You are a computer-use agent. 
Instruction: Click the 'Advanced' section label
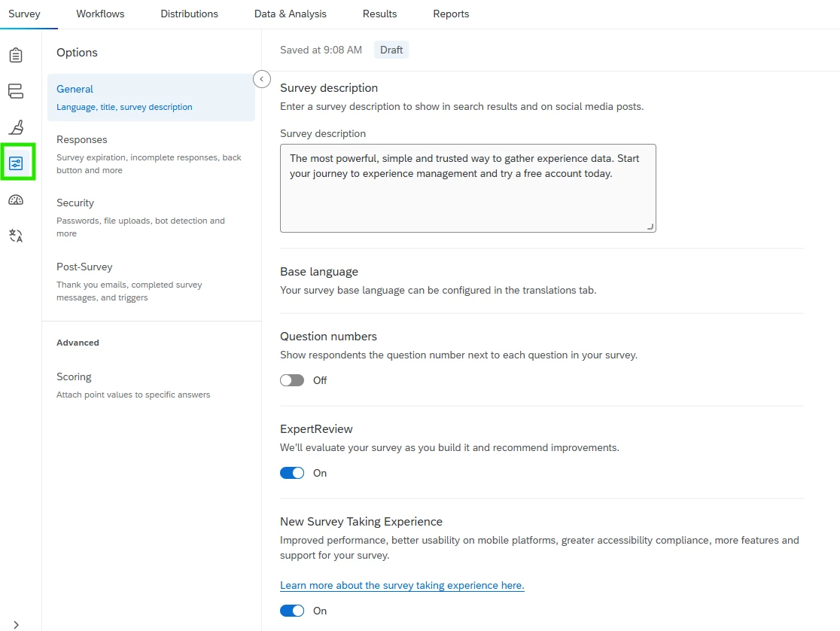click(78, 343)
